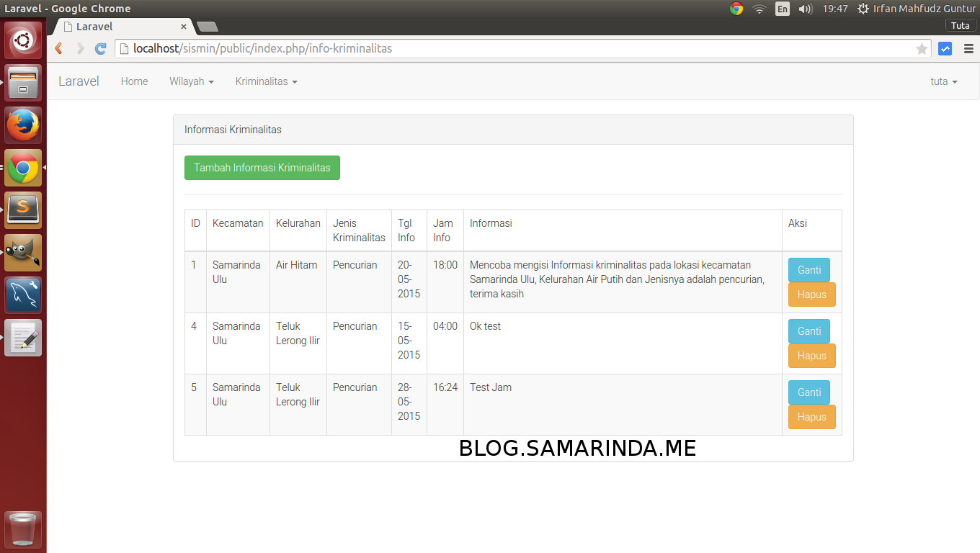Open GIMP from the launcher

point(23,252)
